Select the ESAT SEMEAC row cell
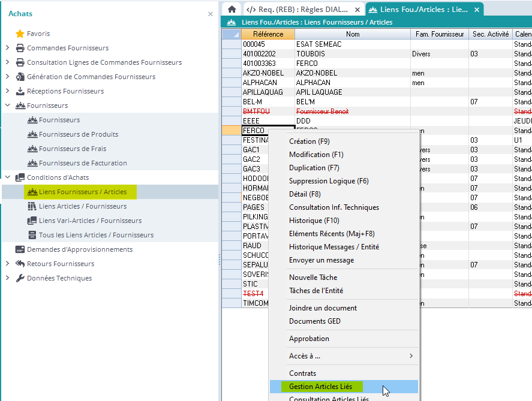The width and height of the screenshot is (532, 401). (318, 44)
